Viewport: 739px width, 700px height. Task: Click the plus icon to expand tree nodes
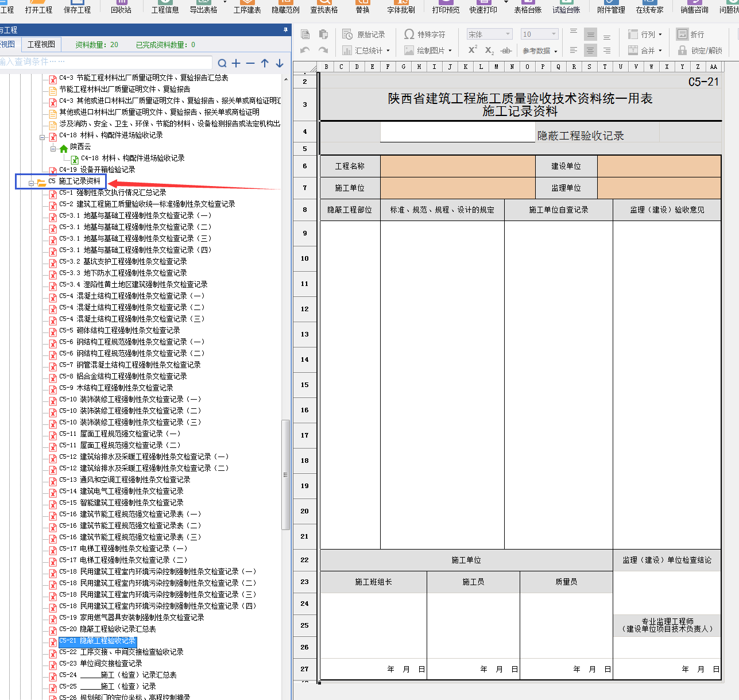point(236,63)
